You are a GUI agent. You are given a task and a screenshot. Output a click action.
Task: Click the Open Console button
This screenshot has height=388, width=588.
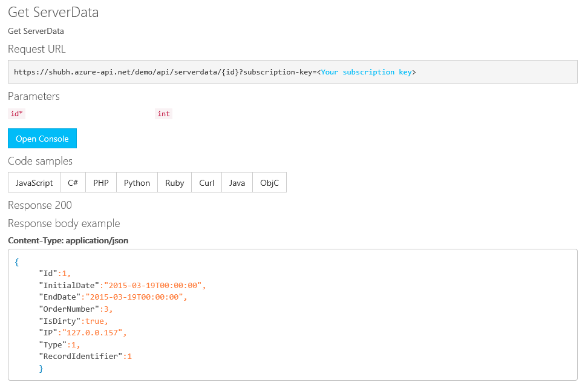point(42,139)
